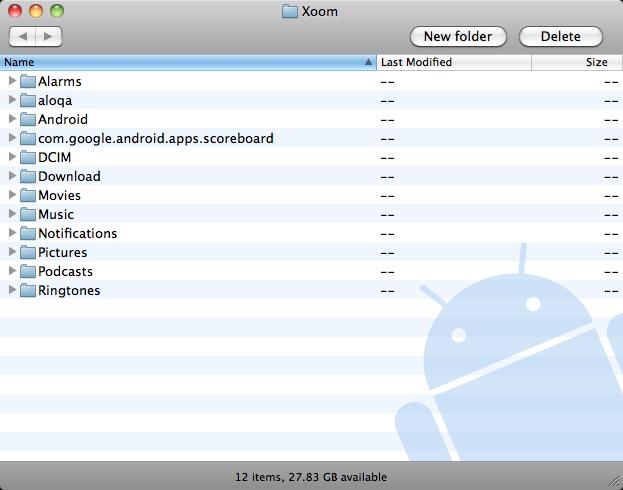The width and height of the screenshot is (623, 490).
Task: Go forward with the right arrow button
Action: pos(48,37)
